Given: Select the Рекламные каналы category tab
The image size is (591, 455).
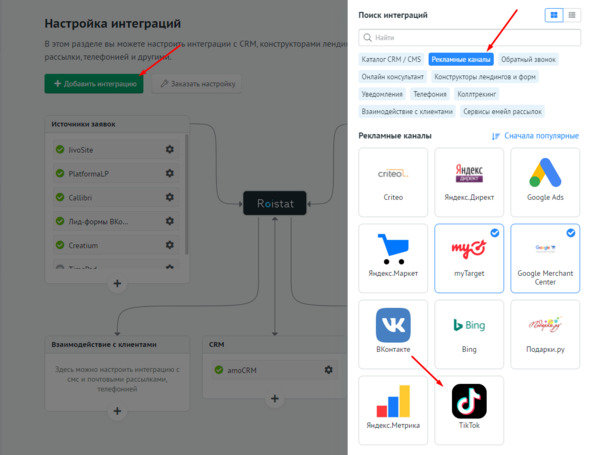Looking at the screenshot, I should coord(461,59).
